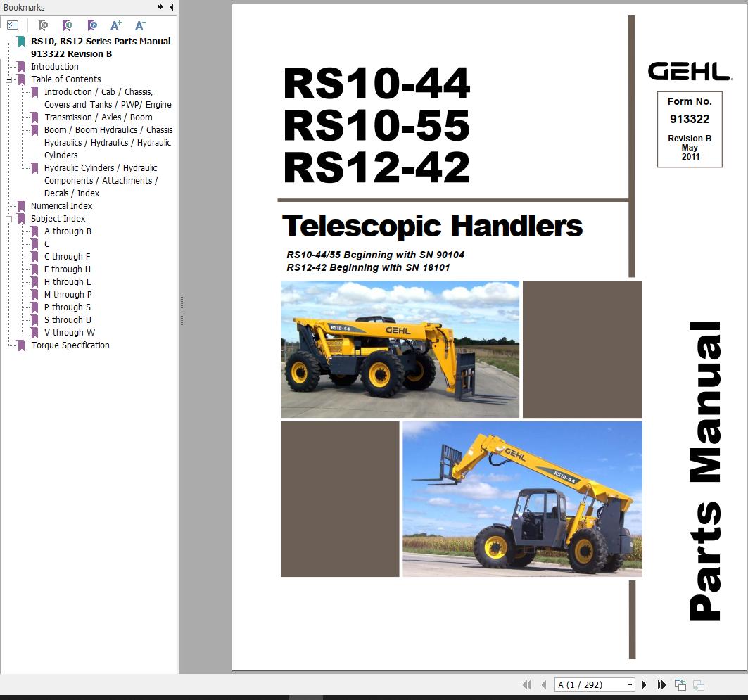Open Boom / Boom Hydraulics / Chassis bookmark
The width and height of the screenshot is (748, 700).
point(108,143)
